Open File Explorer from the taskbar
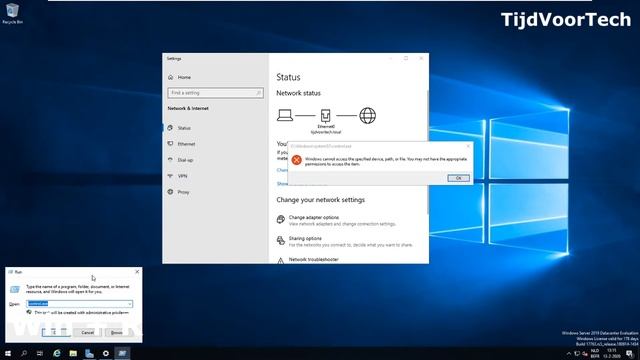This screenshot has height=360, width=640. pos(73,353)
